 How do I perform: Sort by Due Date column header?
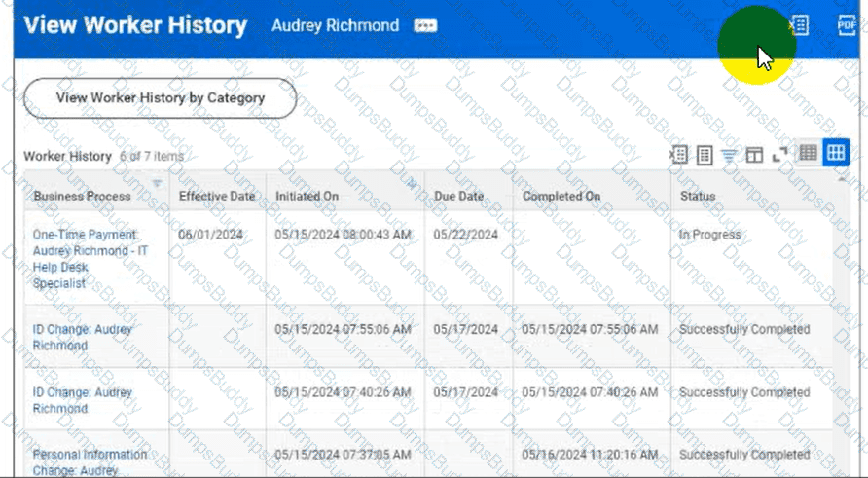tap(458, 196)
